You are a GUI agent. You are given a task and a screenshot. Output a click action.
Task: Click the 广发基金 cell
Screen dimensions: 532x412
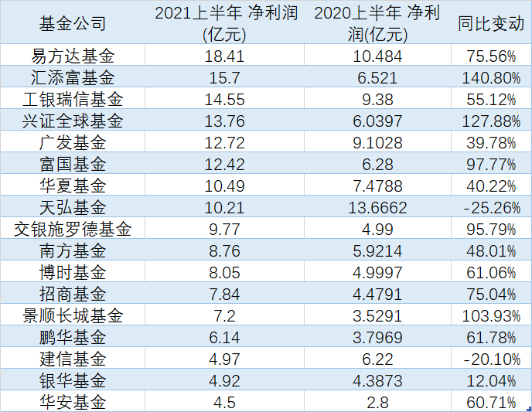(x=73, y=141)
